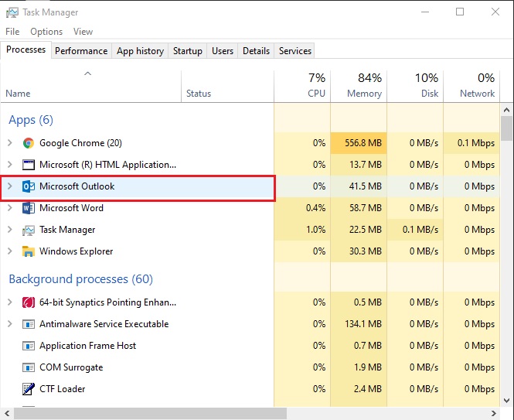Click the vertical scrollbar thumb

click(506, 128)
